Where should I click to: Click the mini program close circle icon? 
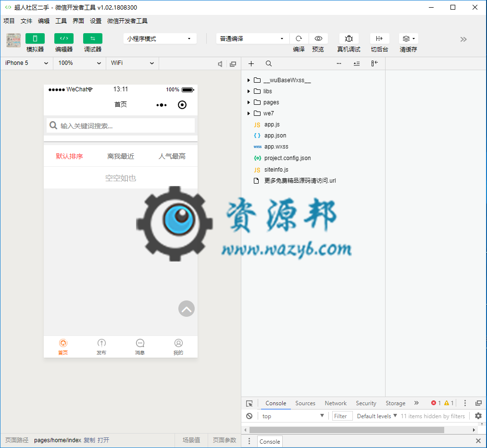[x=182, y=105]
